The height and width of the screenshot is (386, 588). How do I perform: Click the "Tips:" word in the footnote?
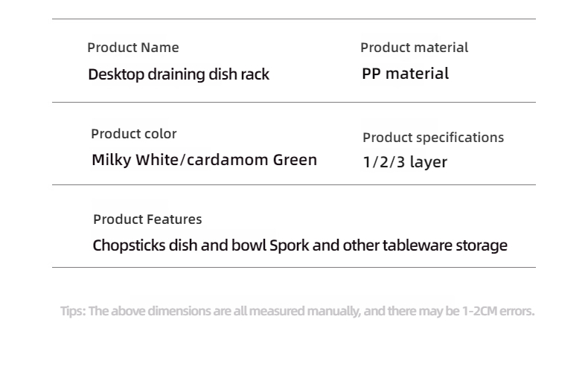(x=72, y=311)
